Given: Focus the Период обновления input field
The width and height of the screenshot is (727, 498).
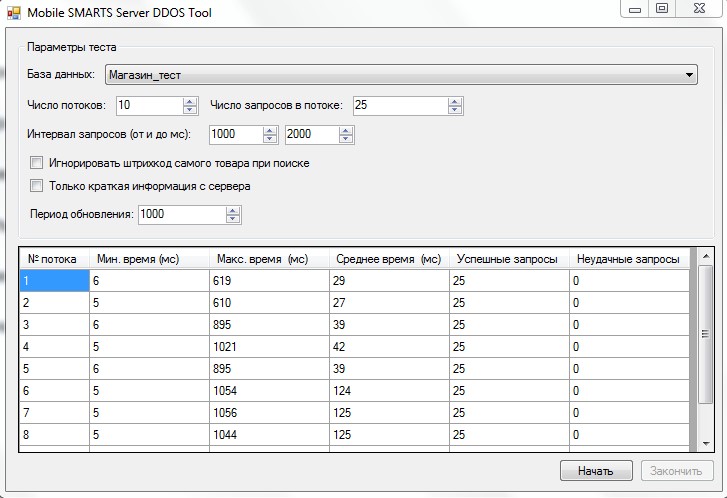Looking at the screenshot, I should tap(182, 215).
